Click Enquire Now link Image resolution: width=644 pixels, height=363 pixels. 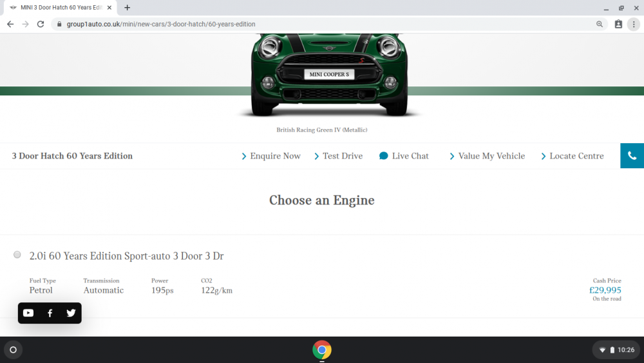tap(275, 156)
